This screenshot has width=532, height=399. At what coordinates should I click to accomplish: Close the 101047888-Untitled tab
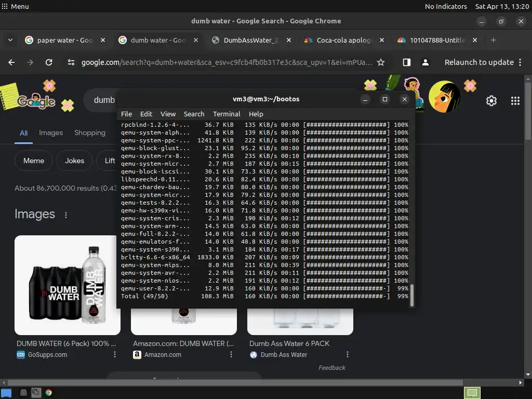475,40
